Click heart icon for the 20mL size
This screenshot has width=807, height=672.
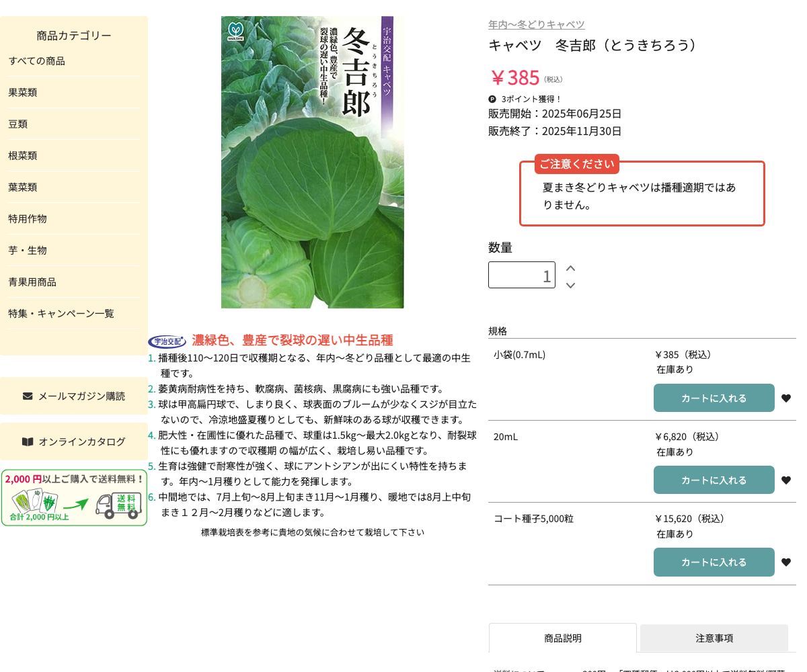click(786, 480)
